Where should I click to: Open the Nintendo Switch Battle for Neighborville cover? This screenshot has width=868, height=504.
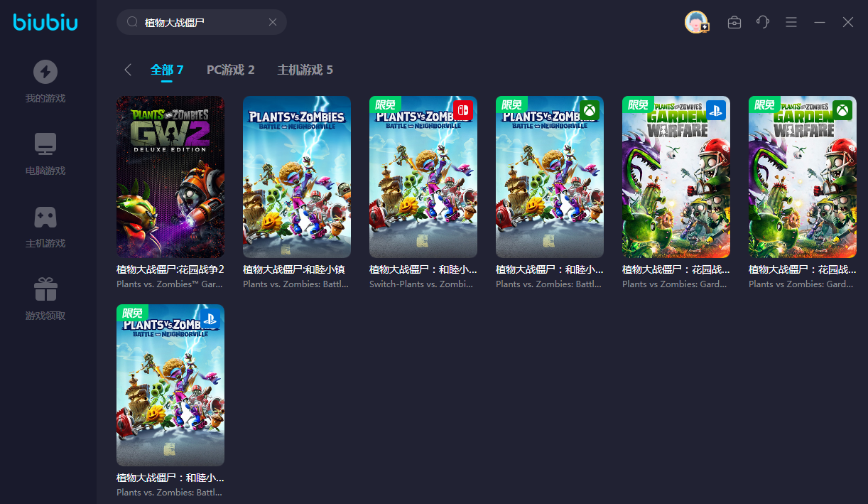[x=423, y=177]
